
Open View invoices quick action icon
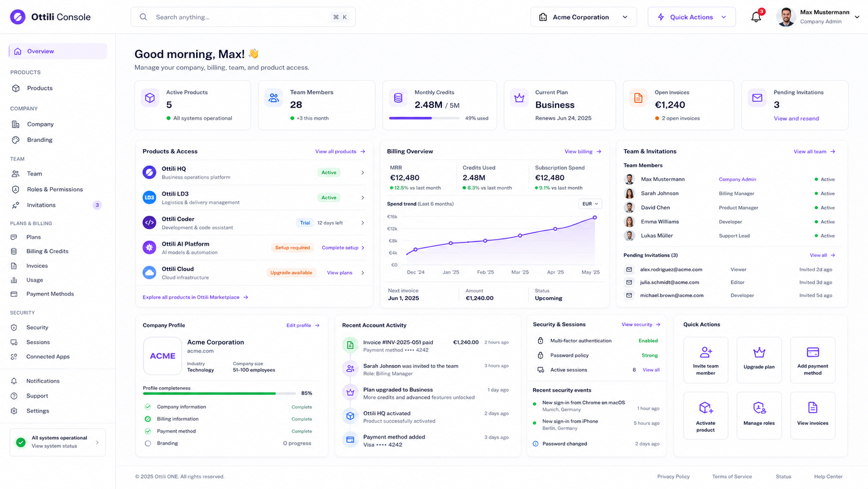click(812, 407)
